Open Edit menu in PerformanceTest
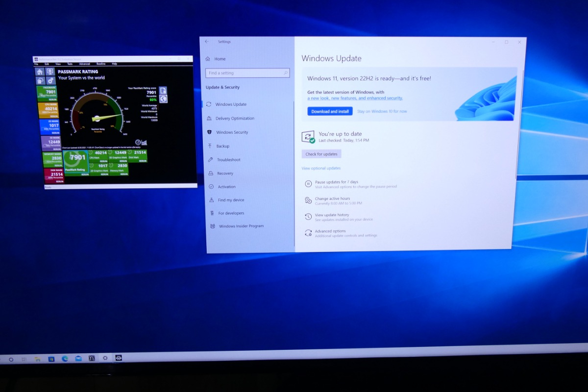 pos(47,64)
